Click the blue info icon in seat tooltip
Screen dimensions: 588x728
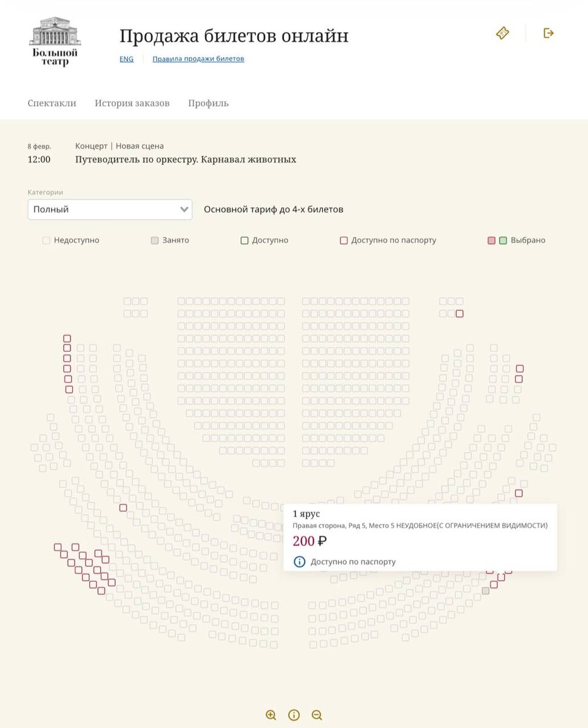point(299,562)
